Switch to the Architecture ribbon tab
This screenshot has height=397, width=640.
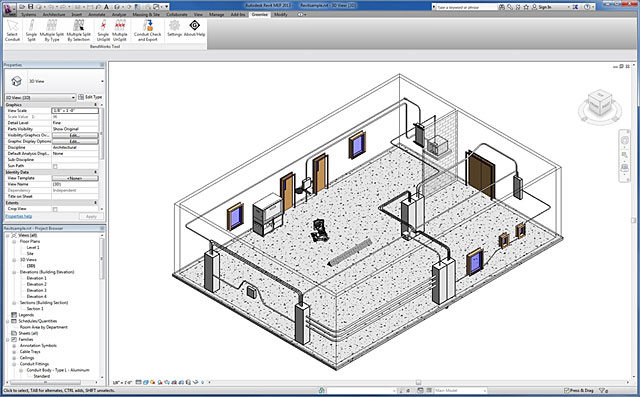(54, 14)
